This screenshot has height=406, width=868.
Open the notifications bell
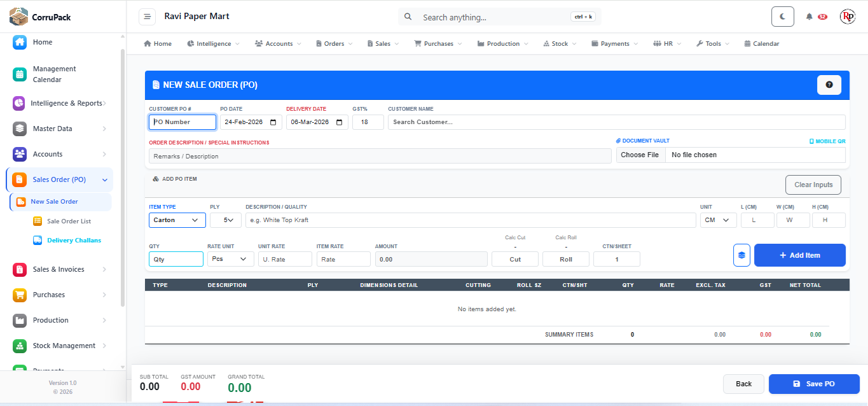click(x=809, y=17)
